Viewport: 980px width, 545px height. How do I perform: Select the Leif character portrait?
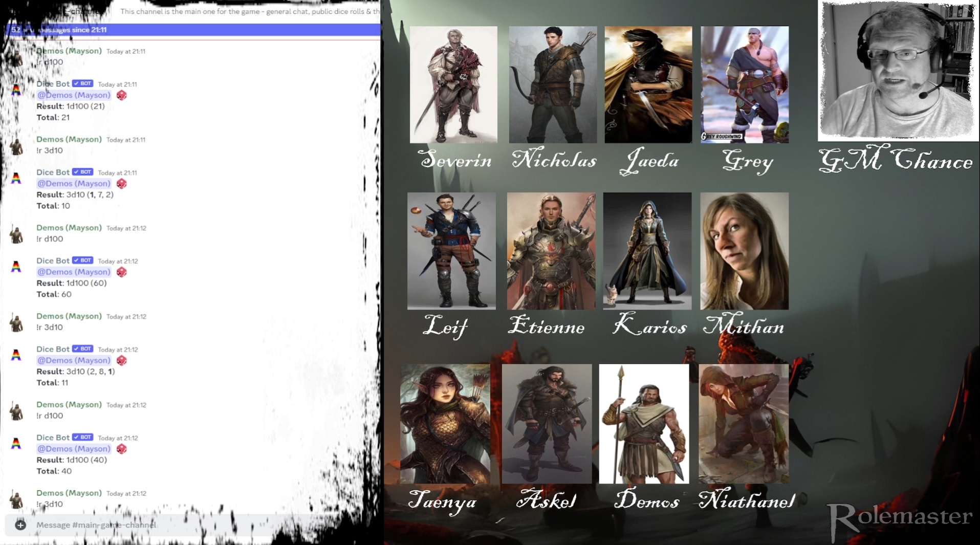pos(451,251)
